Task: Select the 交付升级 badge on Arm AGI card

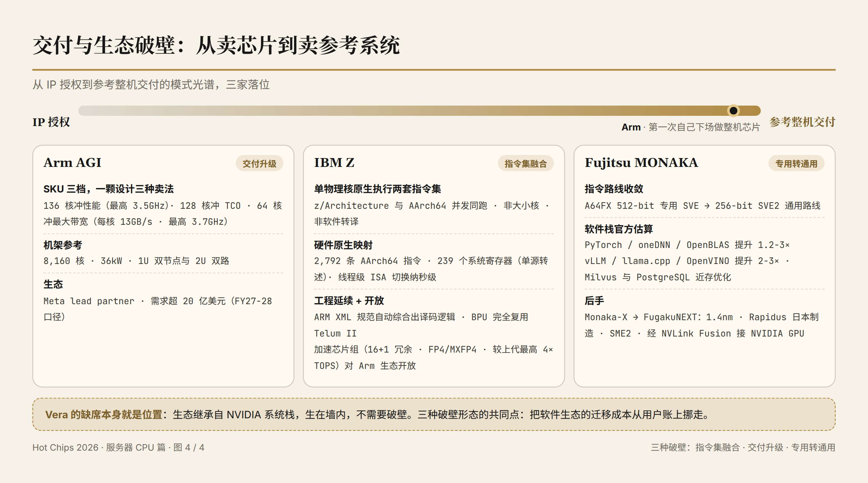Action: click(x=259, y=163)
